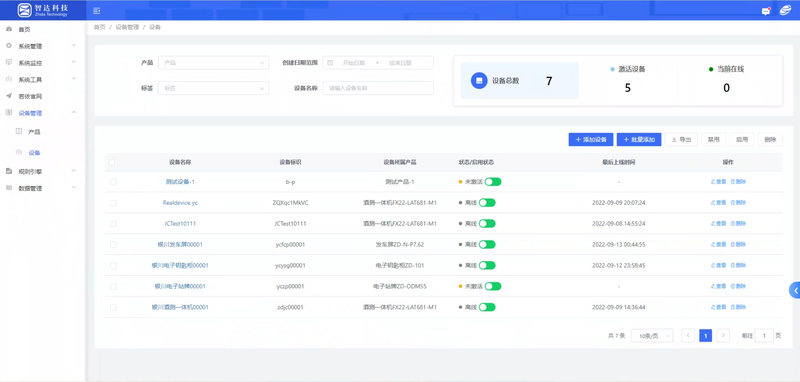Click the 查看 icon for Realdevice yc
Image resolution: width=800 pixels, height=382 pixels.
(713, 202)
